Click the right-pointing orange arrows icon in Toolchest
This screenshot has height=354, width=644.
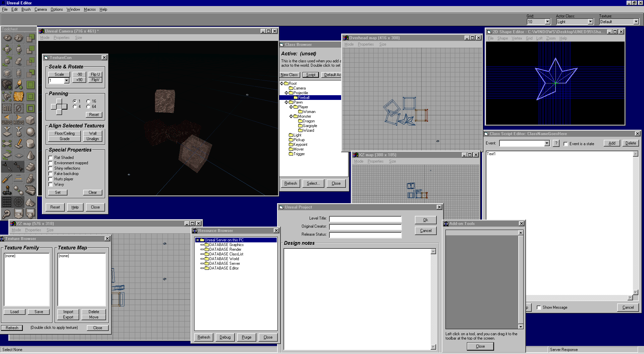(x=19, y=179)
